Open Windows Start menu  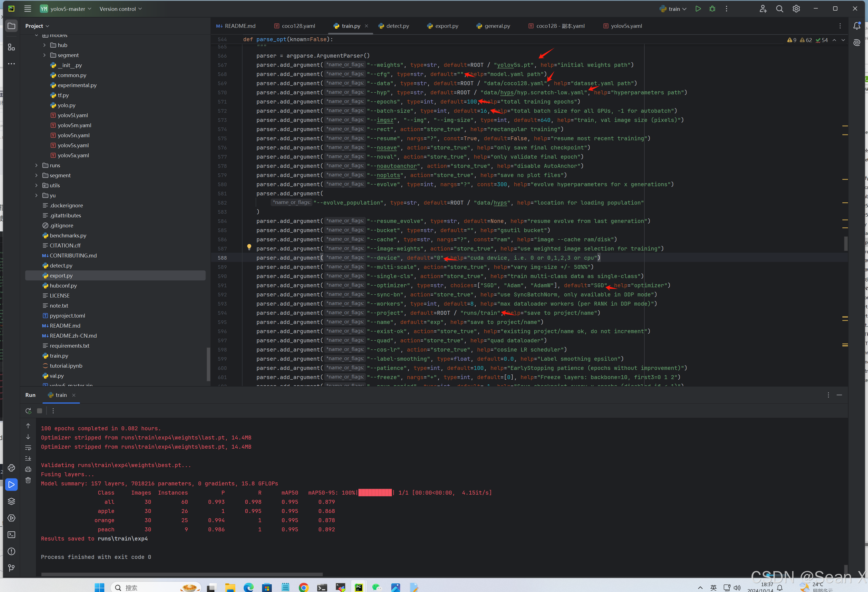(x=99, y=587)
